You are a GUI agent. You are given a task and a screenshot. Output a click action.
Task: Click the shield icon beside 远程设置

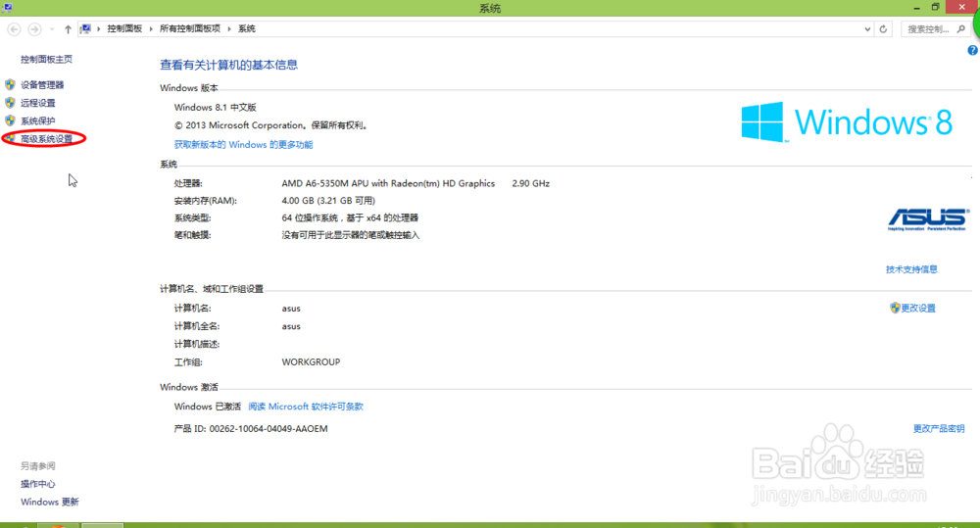[x=10, y=103]
